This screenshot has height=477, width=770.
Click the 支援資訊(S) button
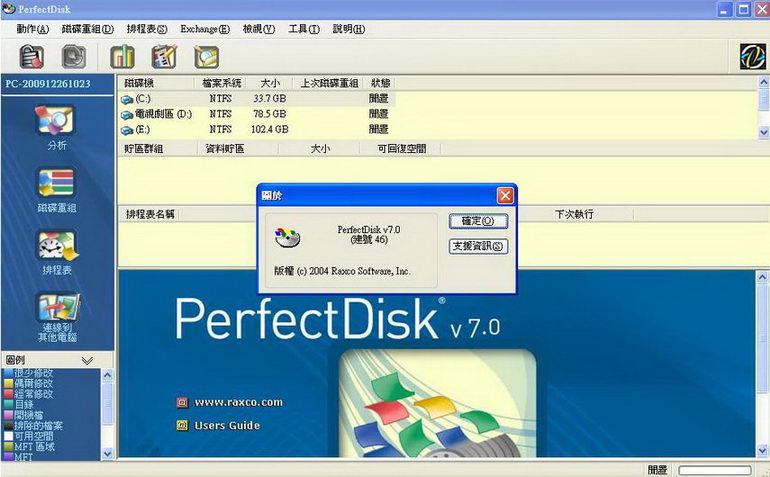click(x=478, y=246)
